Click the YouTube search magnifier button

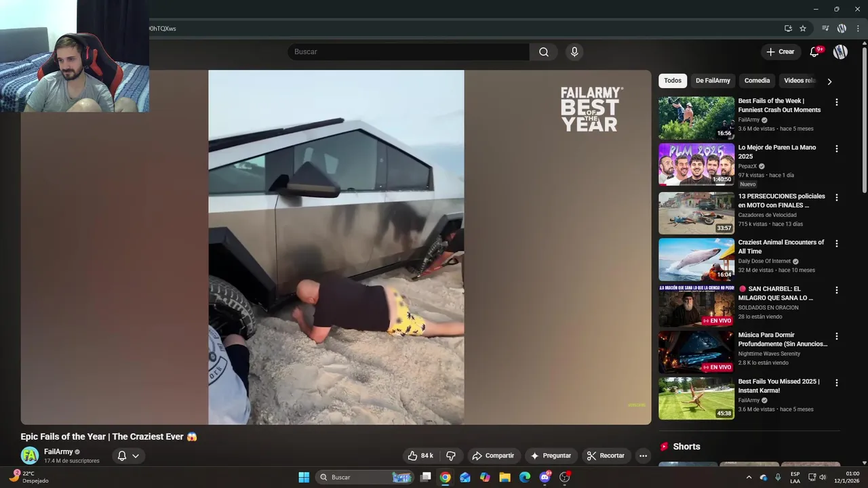[x=544, y=52]
